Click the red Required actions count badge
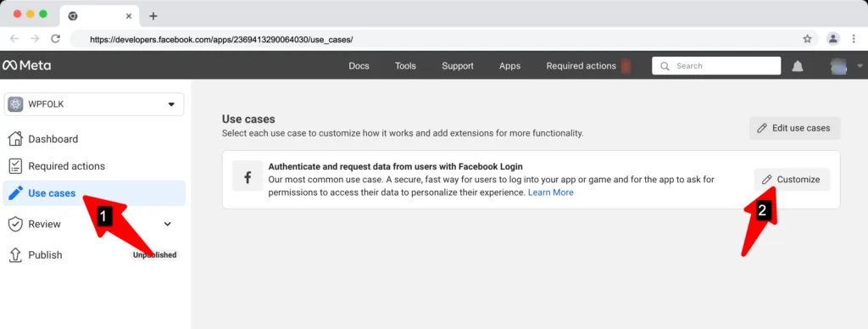This screenshot has height=329, width=868. click(x=626, y=66)
